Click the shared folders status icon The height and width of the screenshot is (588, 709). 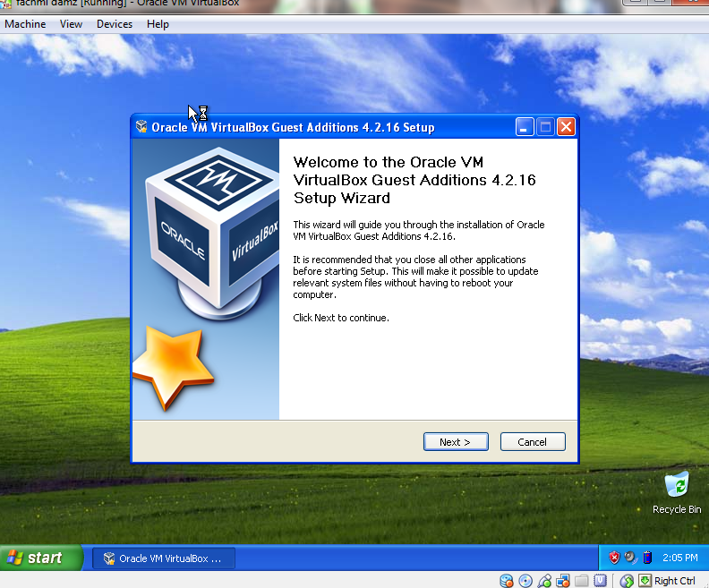(582, 581)
